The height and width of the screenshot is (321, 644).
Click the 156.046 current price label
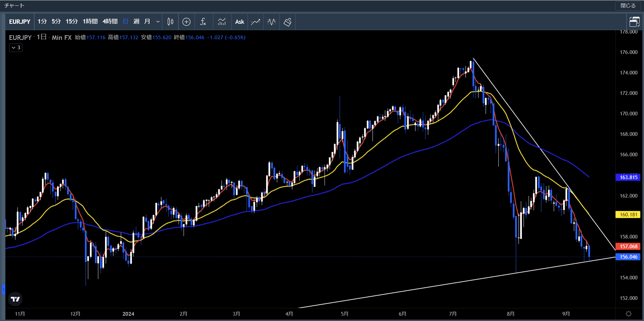click(628, 257)
